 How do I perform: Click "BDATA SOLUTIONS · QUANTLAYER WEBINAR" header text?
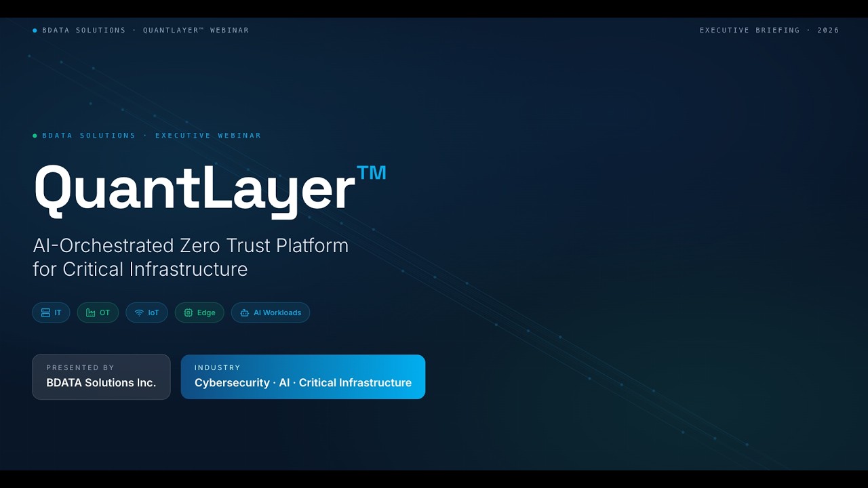145,30
